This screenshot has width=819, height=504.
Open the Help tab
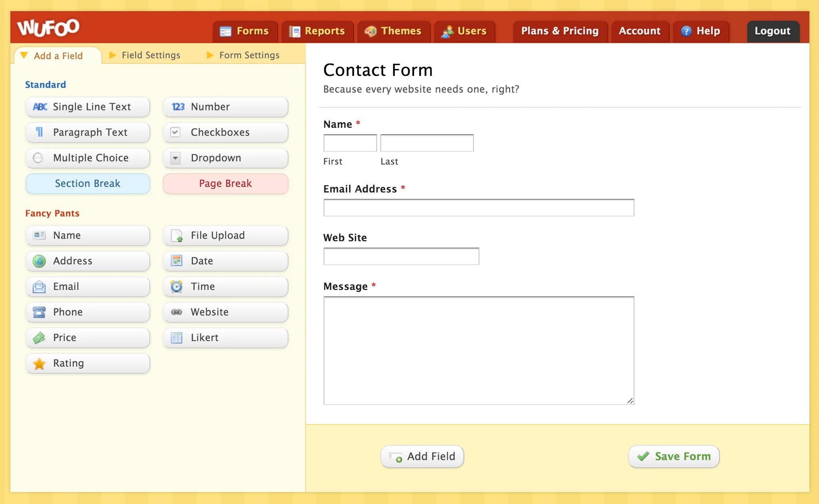701,31
